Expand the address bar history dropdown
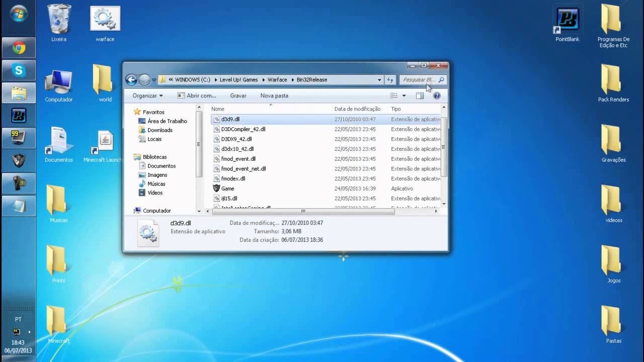The height and width of the screenshot is (362, 644). [379, 79]
